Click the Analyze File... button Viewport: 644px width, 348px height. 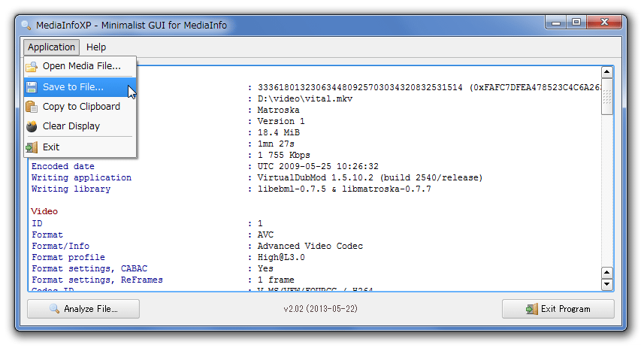83,309
